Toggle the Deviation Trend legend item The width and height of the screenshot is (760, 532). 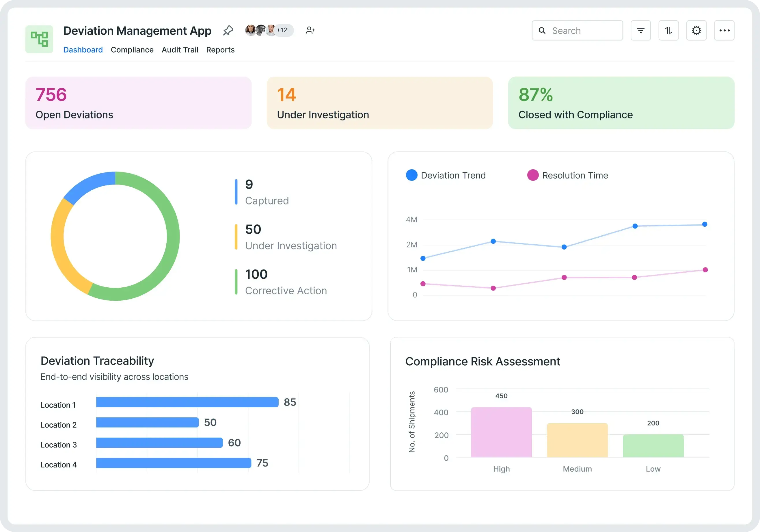[x=446, y=175]
